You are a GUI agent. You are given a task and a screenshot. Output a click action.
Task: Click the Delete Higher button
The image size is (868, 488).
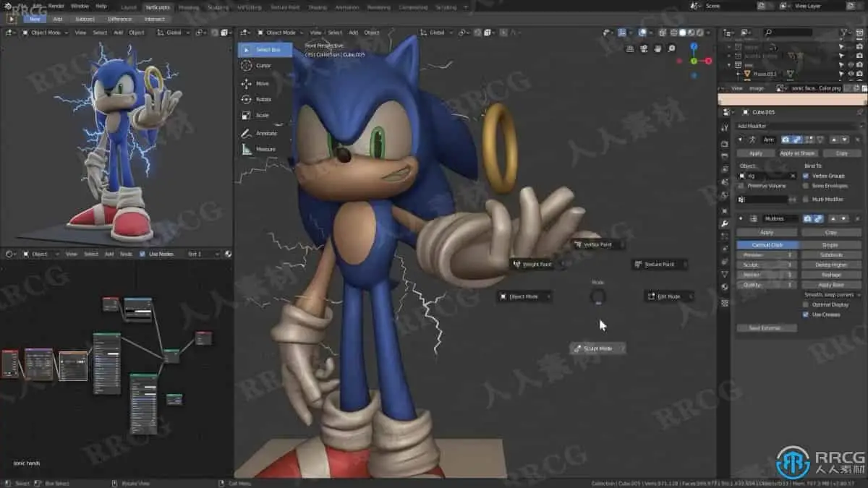(x=831, y=265)
